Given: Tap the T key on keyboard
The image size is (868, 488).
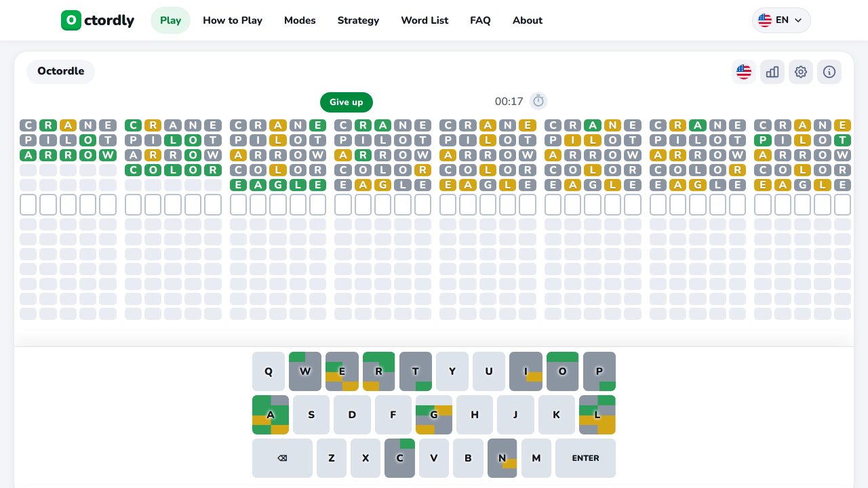Looking at the screenshot, I should [x=416, y=371].
